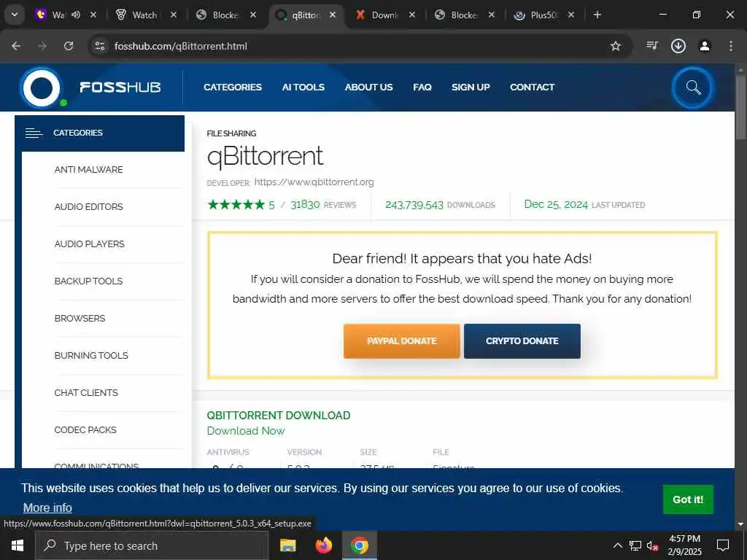Show hidden system tray icons
Viewport: 747px width, 560px height.
pos(617,545)
